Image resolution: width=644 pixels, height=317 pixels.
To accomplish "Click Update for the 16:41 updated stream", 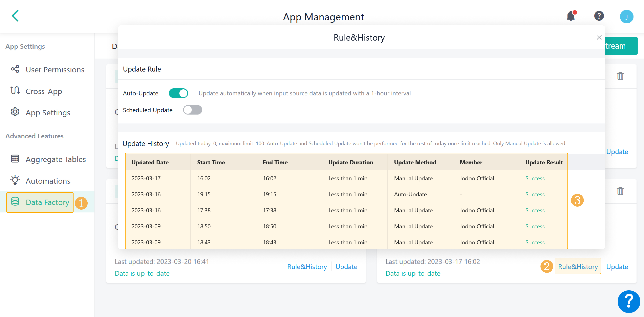I will (x=346, y=267).
